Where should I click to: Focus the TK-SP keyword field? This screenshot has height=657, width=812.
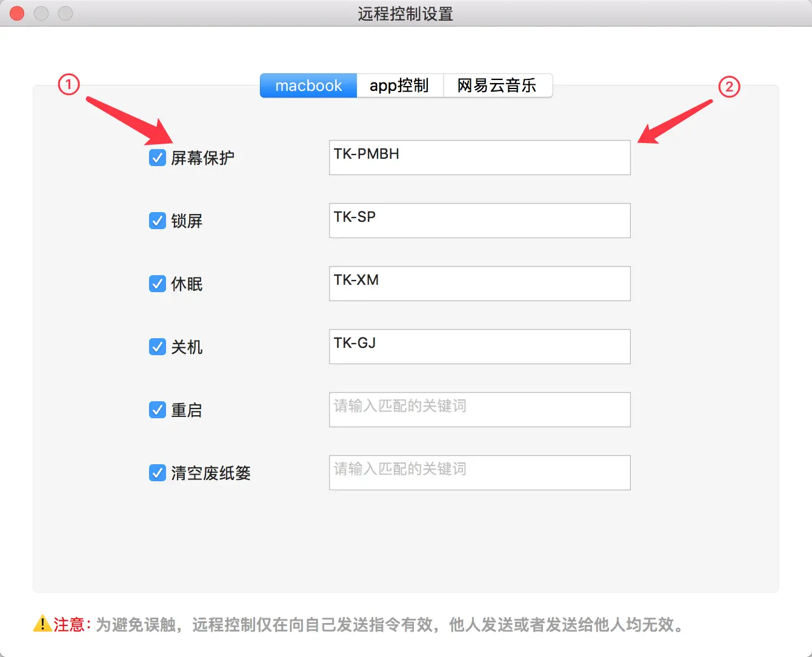[x=480, y=221]
